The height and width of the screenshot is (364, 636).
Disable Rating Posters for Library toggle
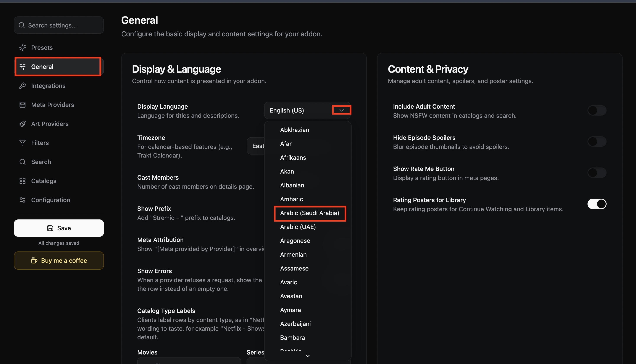point(597,204)
